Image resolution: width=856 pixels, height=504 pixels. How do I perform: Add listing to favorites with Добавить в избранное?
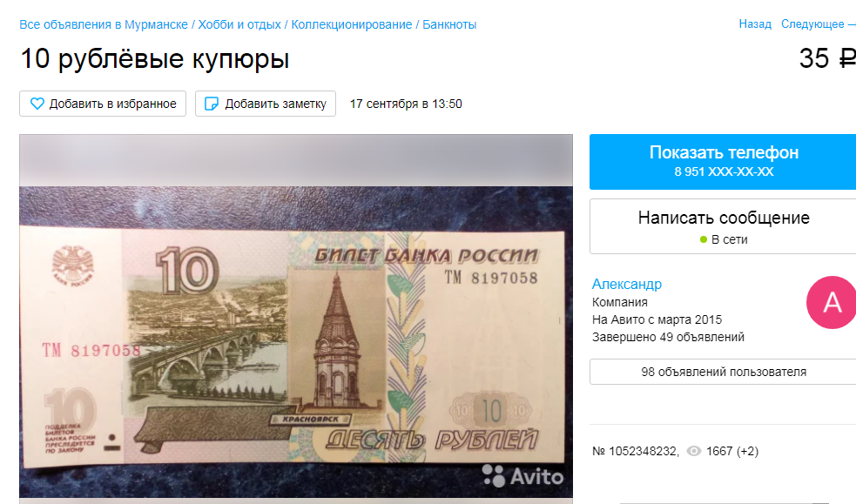[x=103, y=104]
